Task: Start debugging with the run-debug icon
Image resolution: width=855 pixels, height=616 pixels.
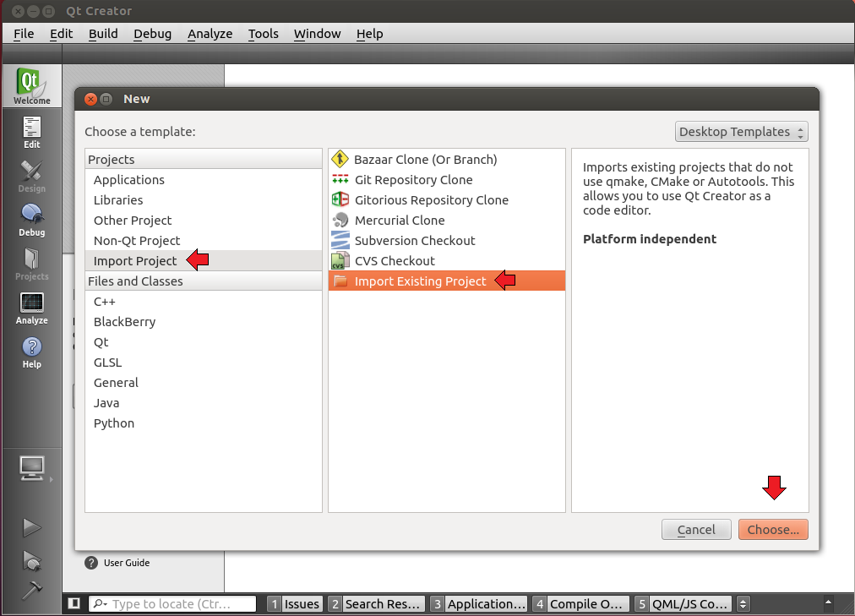Action: tap(31, 560)
